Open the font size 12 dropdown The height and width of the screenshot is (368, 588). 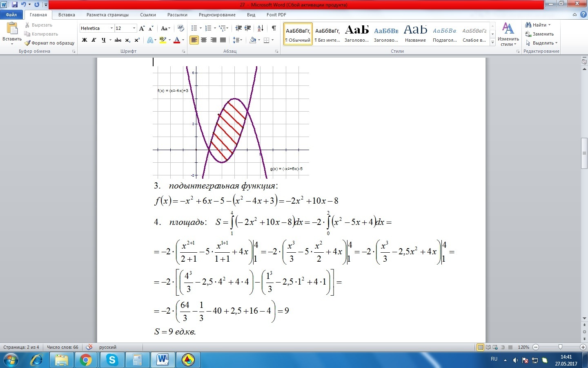click(134, 28)
